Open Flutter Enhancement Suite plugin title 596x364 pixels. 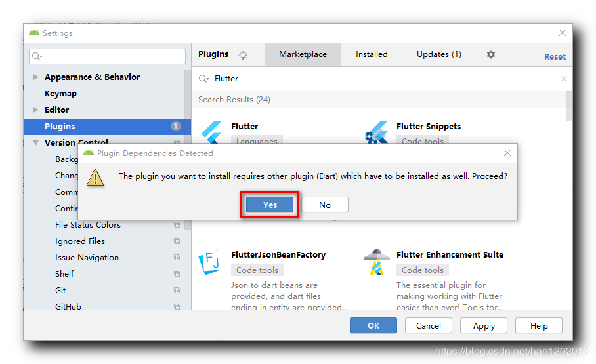pyautogui.click(x=450, y=254)
